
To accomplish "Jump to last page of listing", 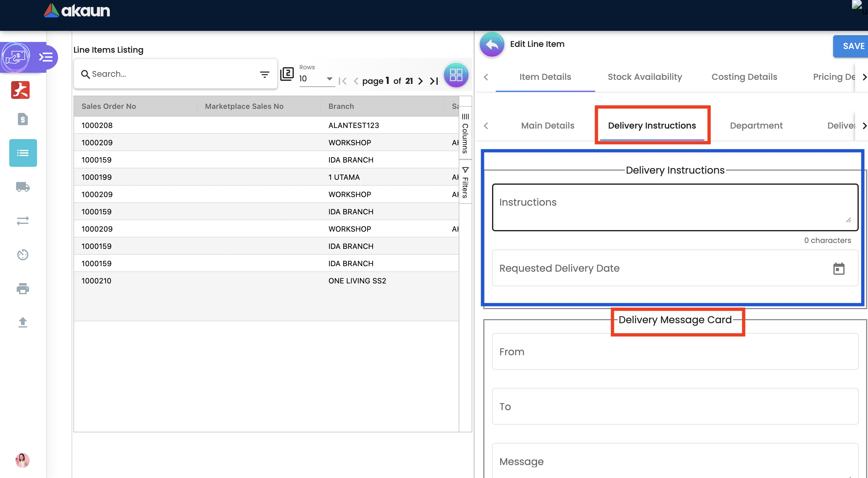I will coord(434,81).
